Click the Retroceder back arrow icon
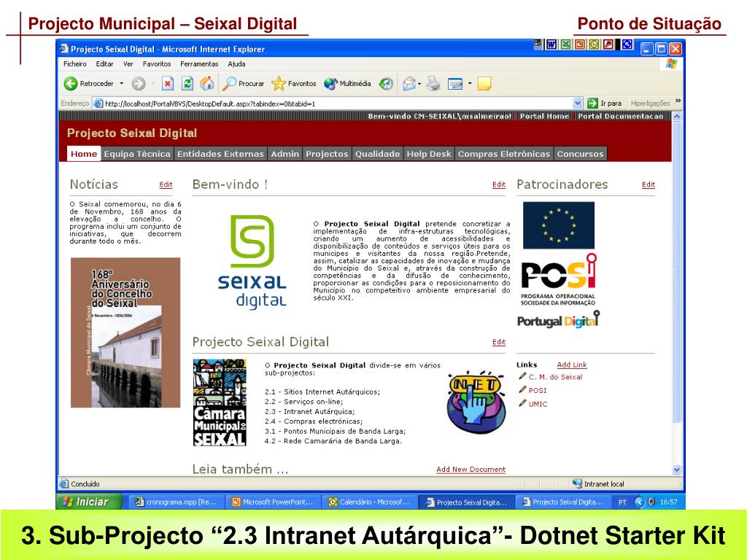Screen dimensions: 747x560 tap(71, 84)
